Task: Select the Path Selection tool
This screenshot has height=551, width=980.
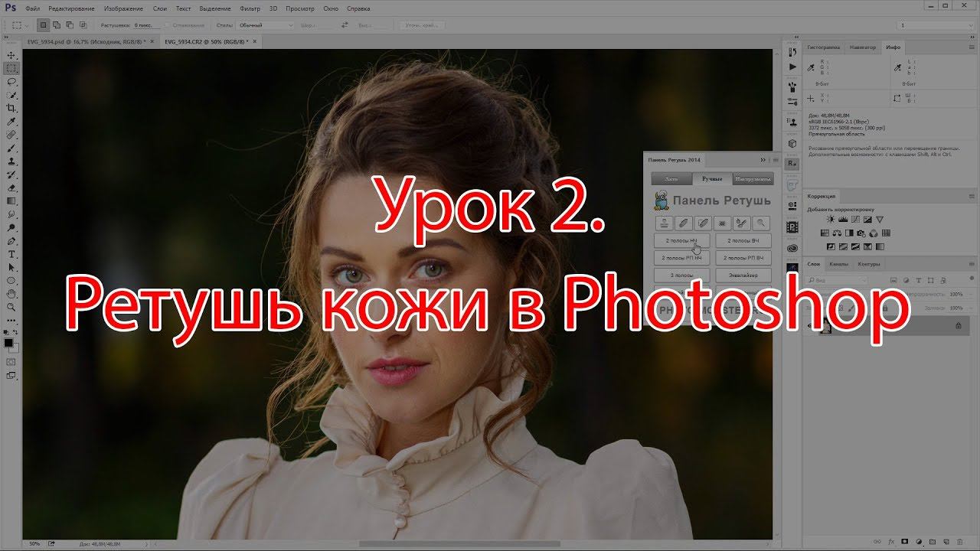Action: 11,267
